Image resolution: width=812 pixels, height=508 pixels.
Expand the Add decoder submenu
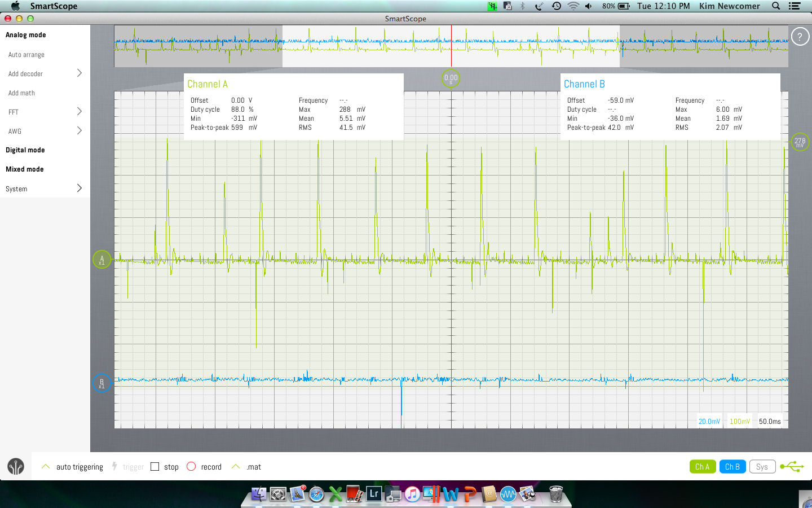click(79, 73)
